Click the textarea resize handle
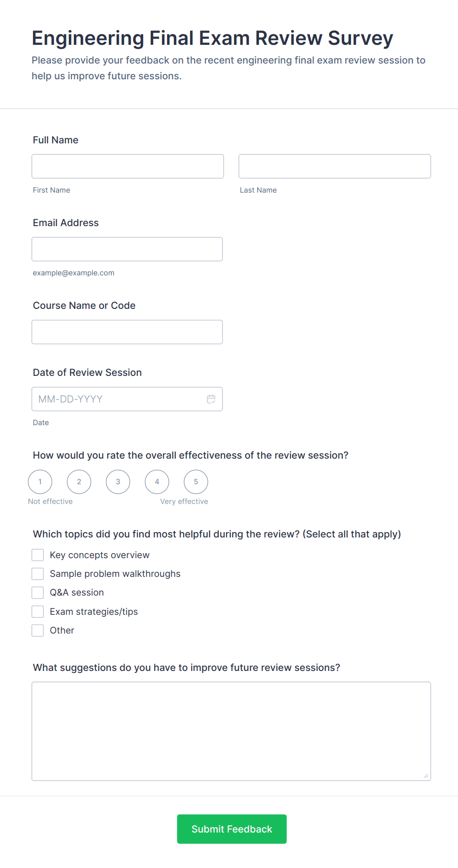Viewport: 458px width, 868px height. pyautogui.click(x=426, y=776)
